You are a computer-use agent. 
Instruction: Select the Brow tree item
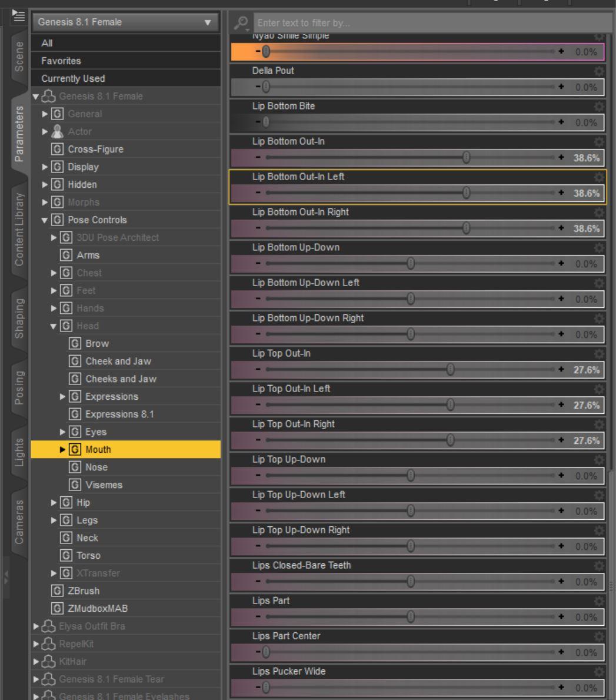97,343
